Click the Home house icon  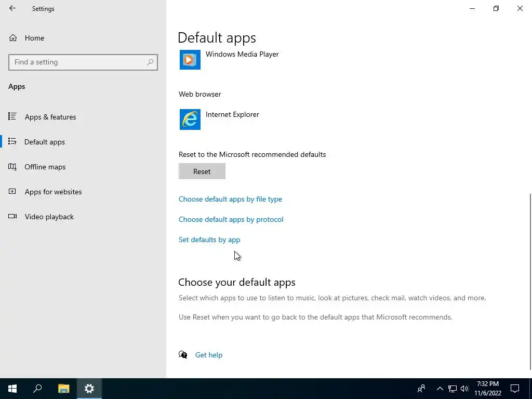tap(13, 37)
